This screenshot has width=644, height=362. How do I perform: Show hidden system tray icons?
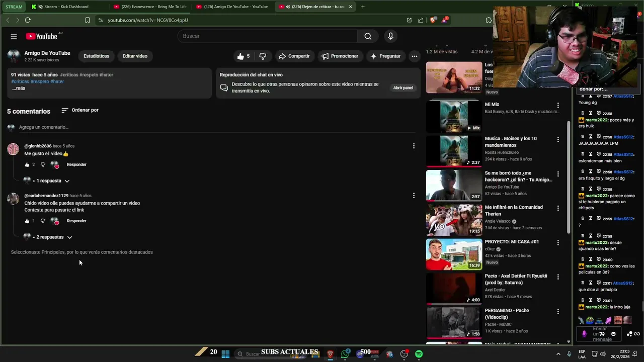[558, 354]
